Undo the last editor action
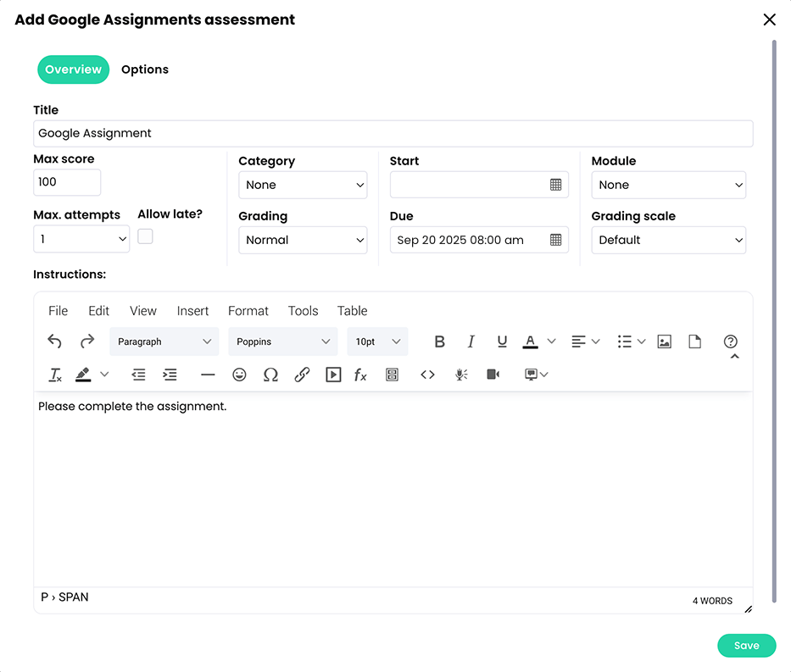The height and width of the screenshot is (672, 791). [54, 342]
